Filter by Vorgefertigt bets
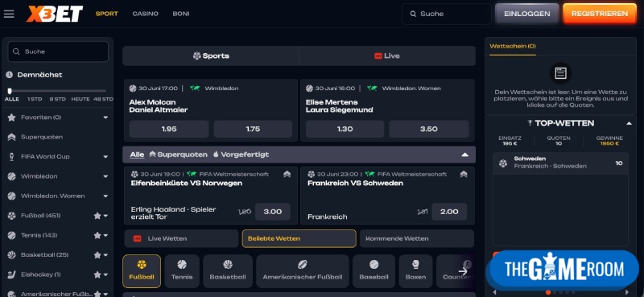The image size is (644, 297). [241, 155]
